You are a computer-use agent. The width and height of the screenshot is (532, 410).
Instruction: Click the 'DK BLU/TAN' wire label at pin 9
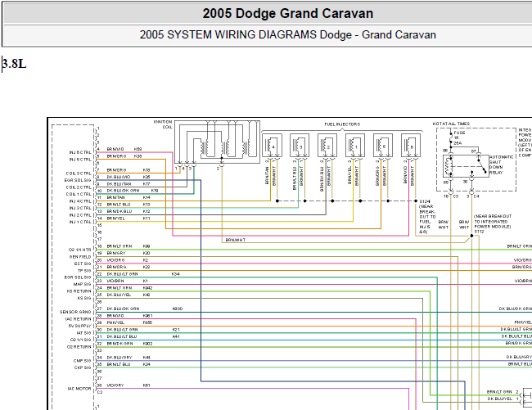[119, 184]
